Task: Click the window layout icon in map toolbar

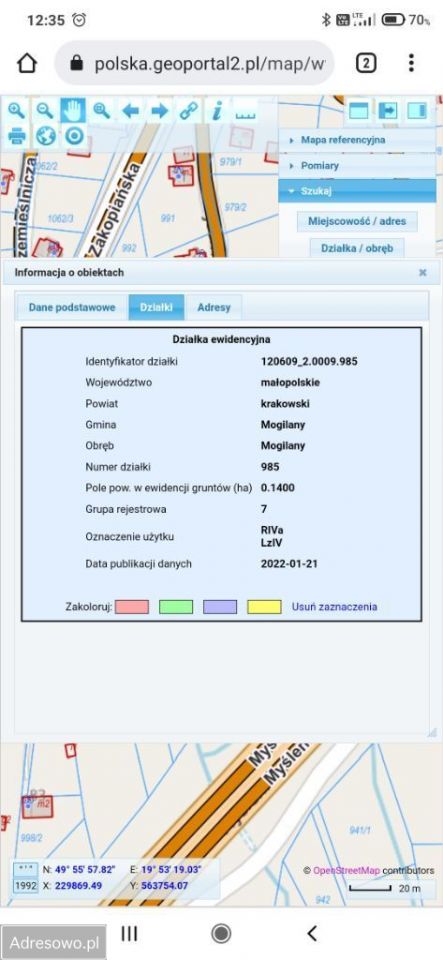Action: pos(359,110)
